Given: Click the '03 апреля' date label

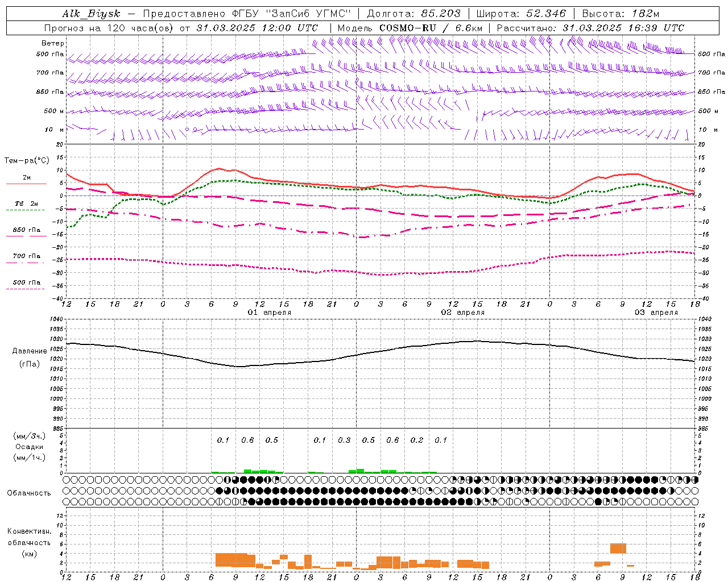Looking at the screenshot, I should [656, 313].
